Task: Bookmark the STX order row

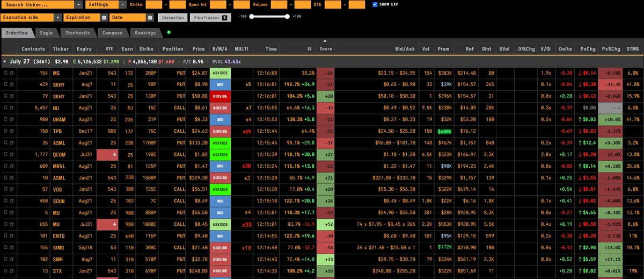Action: point(5,271)
